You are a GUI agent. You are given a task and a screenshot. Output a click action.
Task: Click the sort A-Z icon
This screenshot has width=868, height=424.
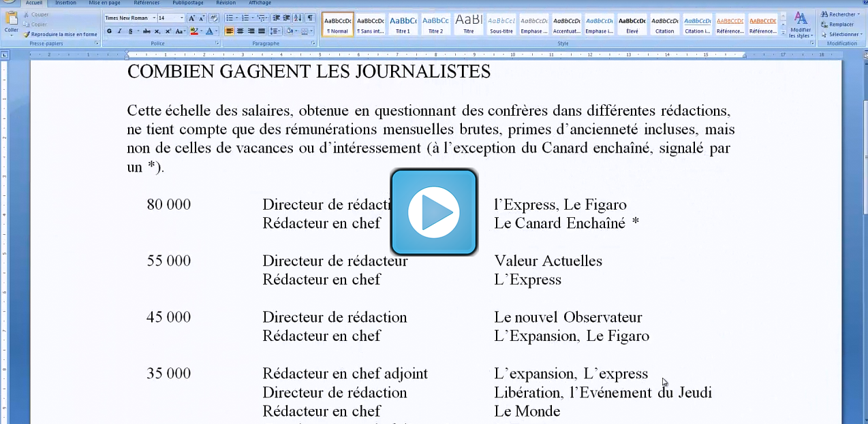click(x=298, y=18)
